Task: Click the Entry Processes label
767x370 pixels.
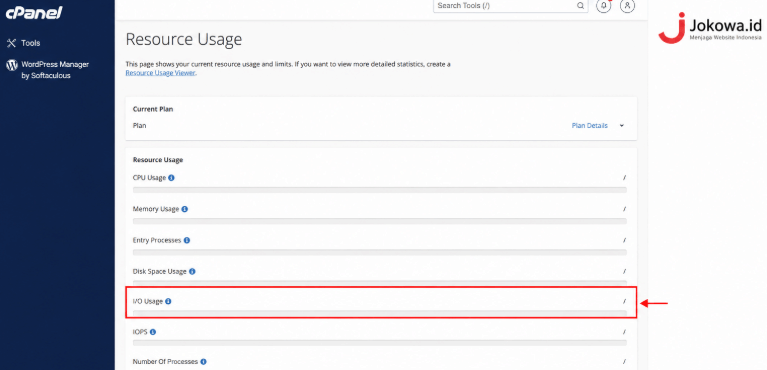Action: [157, 240]
